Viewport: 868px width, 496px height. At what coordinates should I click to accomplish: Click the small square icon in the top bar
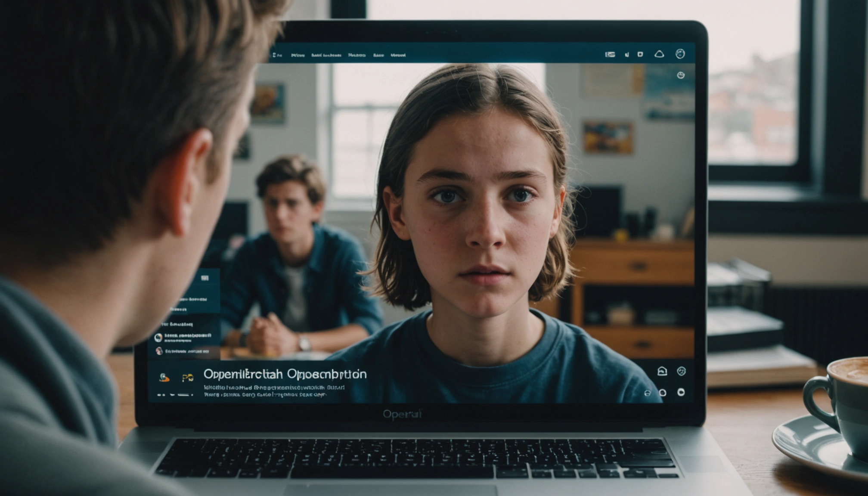[640, 54]
